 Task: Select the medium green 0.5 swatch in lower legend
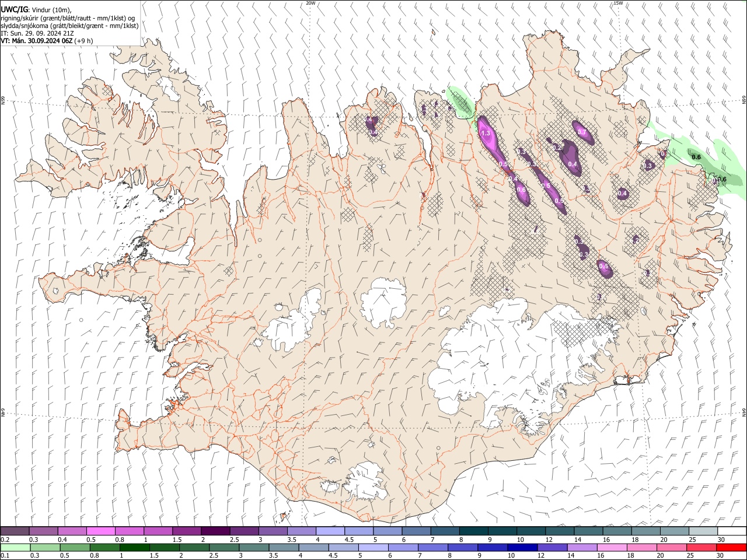(x=75, y=547)
